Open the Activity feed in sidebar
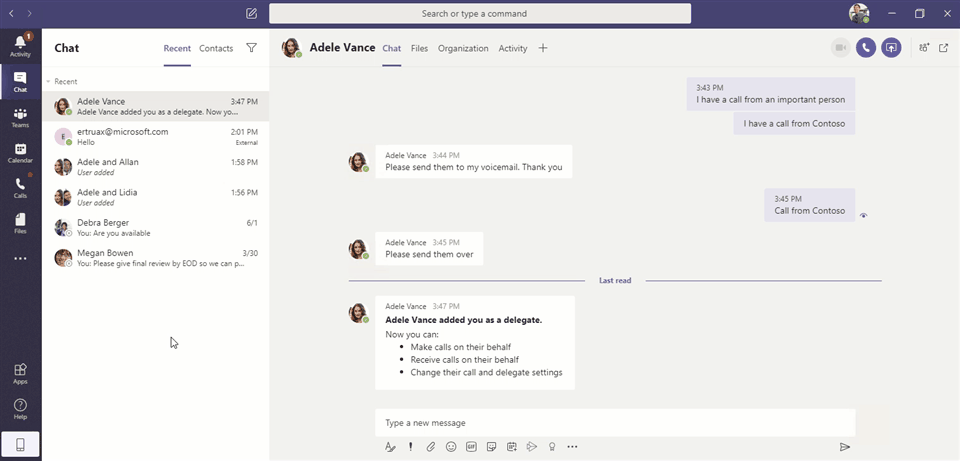Image resolution: width=960 pixels, height=461 pixels. click(20, 46)
